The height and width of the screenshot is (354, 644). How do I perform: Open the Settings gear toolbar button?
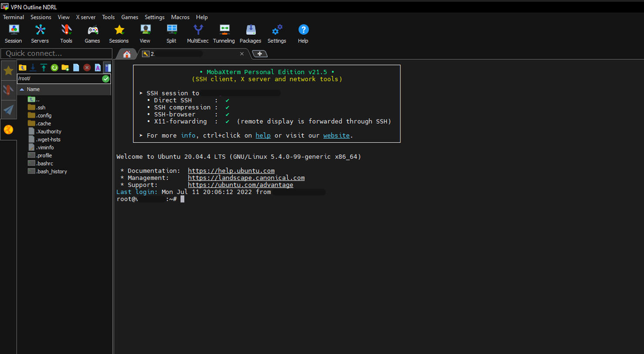tap(277, 34)
